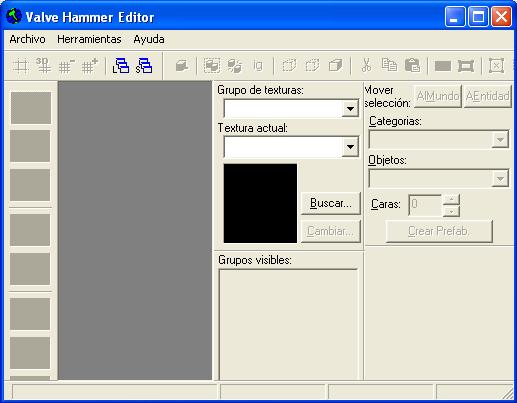This screenshot has width=517, height=403.
Task: Click the black texture preview thumbnail
Action: pyautogui.click(x=260, y=203)
